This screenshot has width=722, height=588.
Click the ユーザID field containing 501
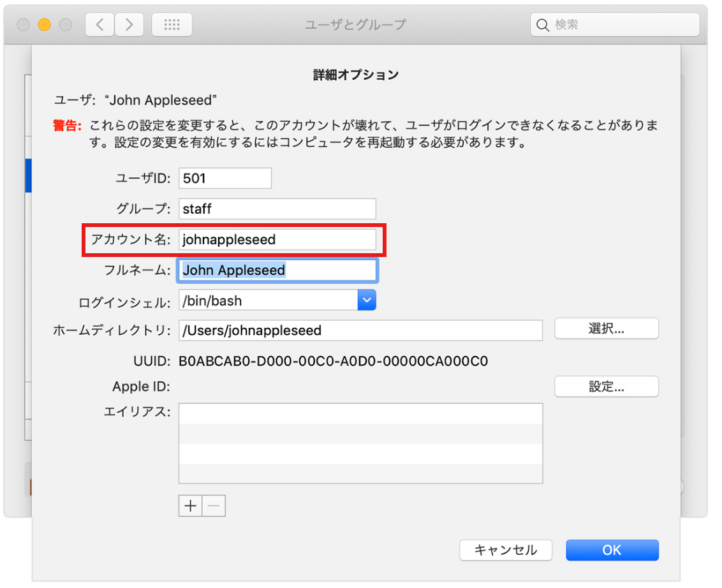point(225,179)
